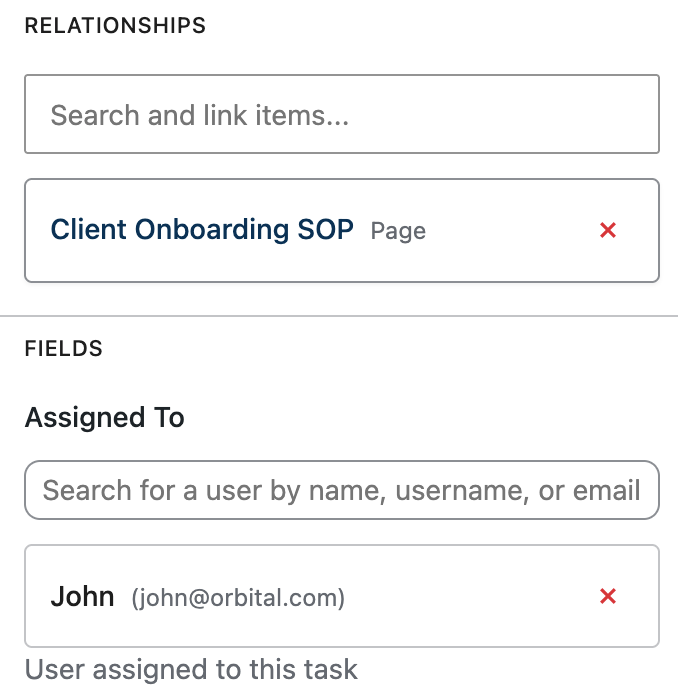Select the John user name
Viewport: 678px width, 692px height.
point(83,596)
